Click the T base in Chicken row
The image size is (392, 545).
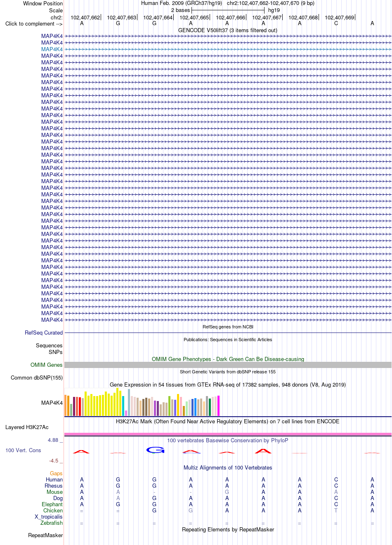pyautogui.click(x=336, y=510)
